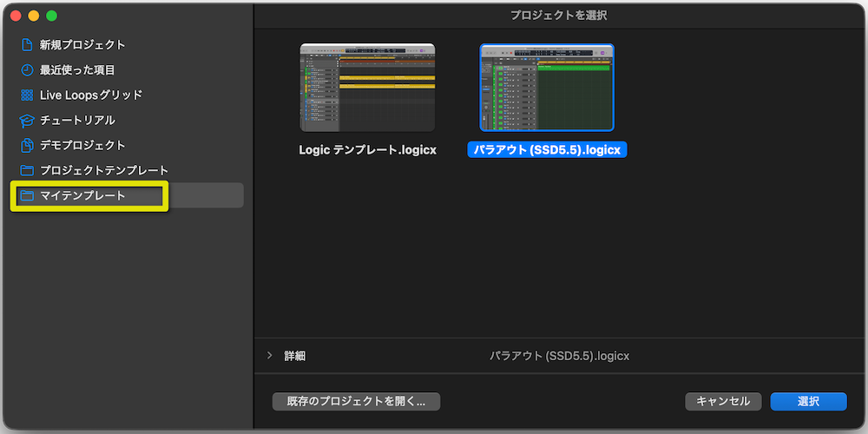Click 既存のプロジェクトを開く button

[x=356, y=401]
